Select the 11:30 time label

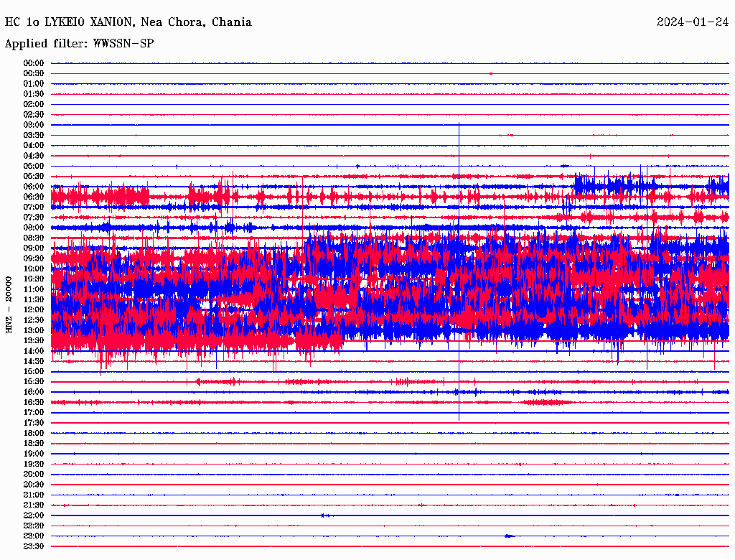tap(34, 299)
